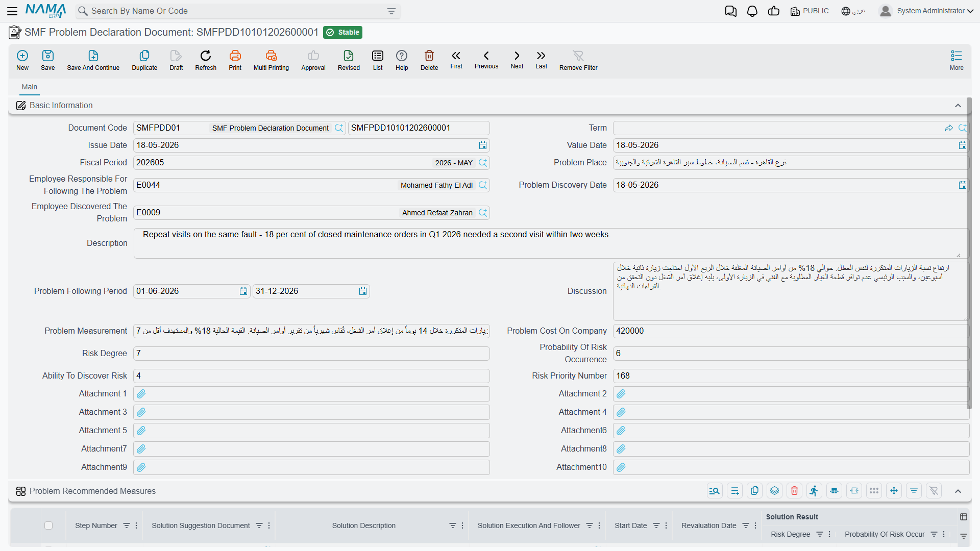980x551 pixels.
Task: Open System Administrator user menu
Action: pyautogui.click(x=926, y=11)
